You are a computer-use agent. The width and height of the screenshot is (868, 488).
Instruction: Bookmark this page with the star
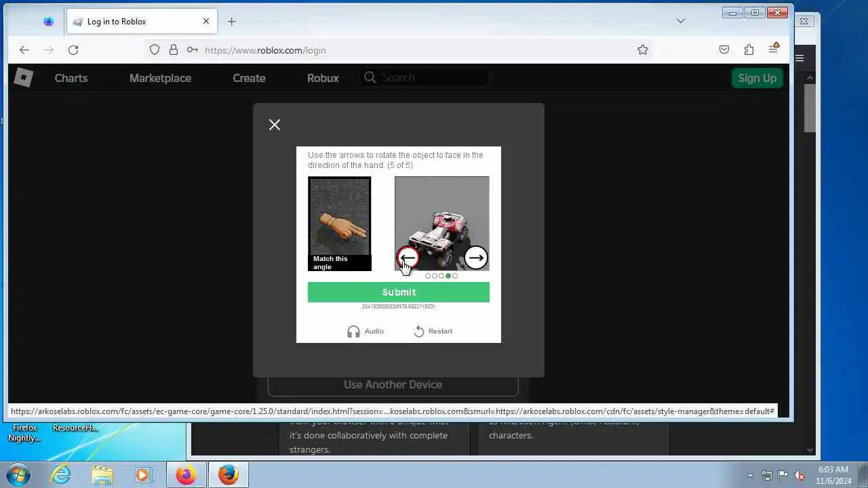(643, 49)
